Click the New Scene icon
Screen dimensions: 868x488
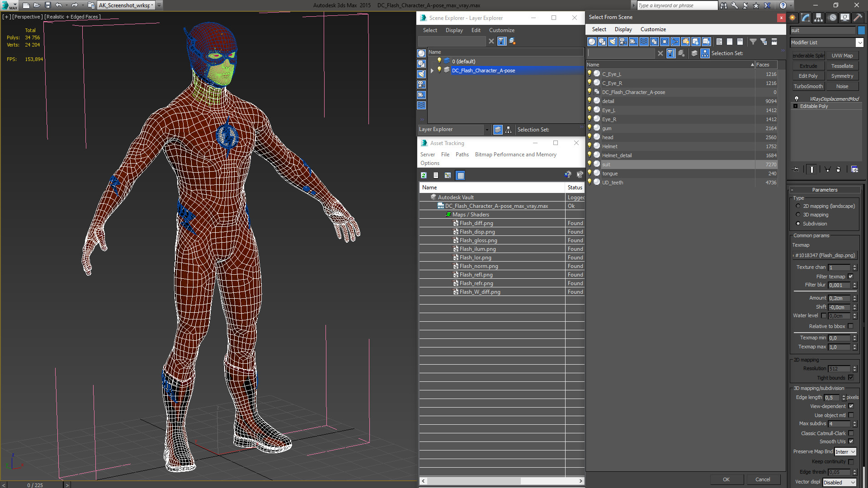click(26, 5)
